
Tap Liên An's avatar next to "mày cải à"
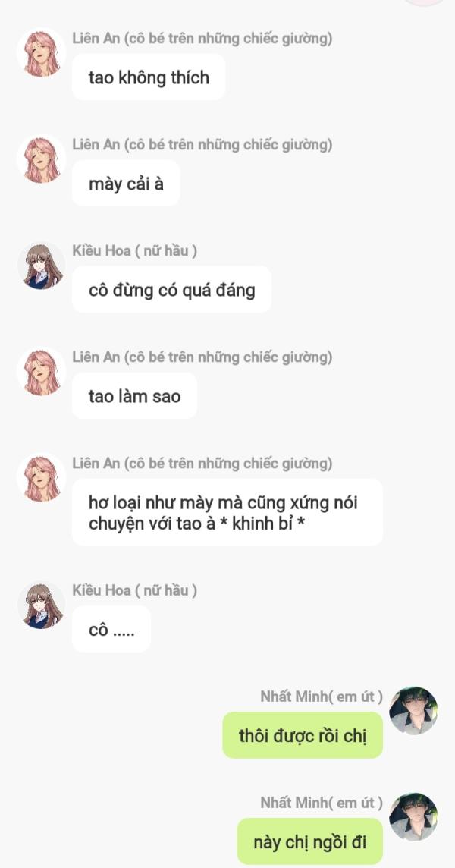tap(41, 159)
